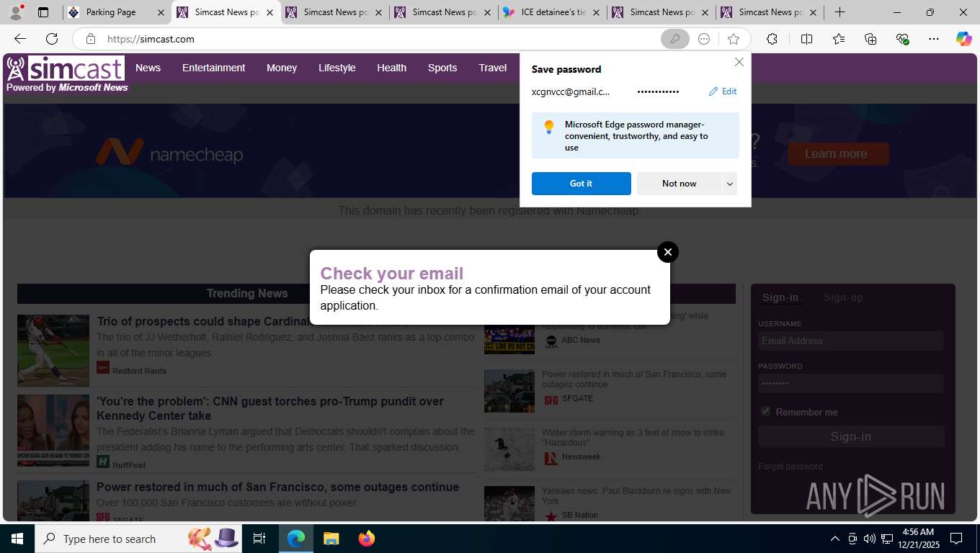
Task: Open Task View on taskbar
Action: coord(259,539)
